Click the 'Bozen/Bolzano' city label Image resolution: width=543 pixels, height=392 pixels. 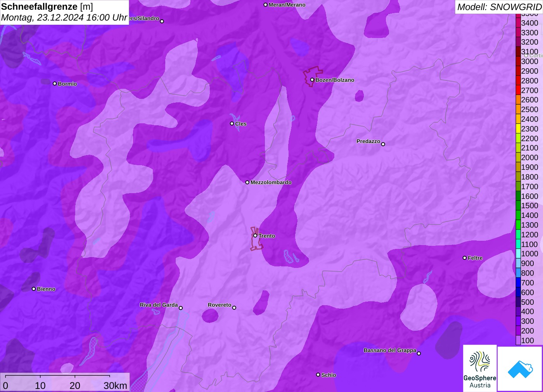pos(335,80)
